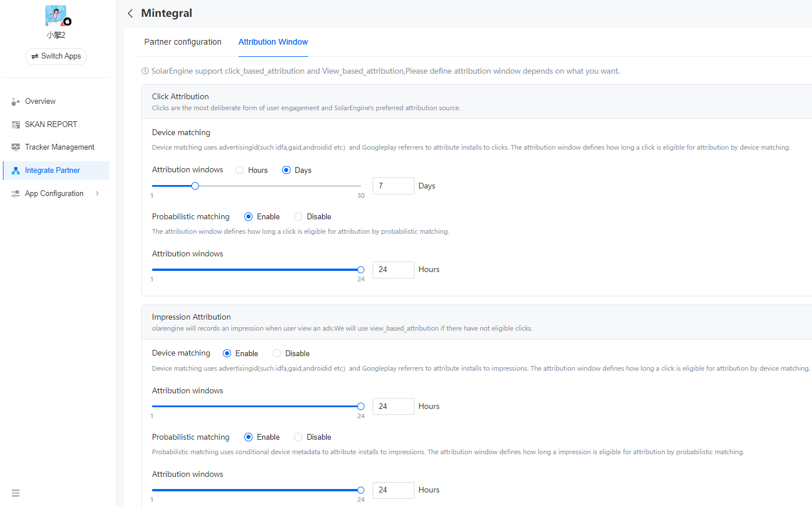Select the Days radio for click device matching
This screenshot has width=812, height=507.
286,170
